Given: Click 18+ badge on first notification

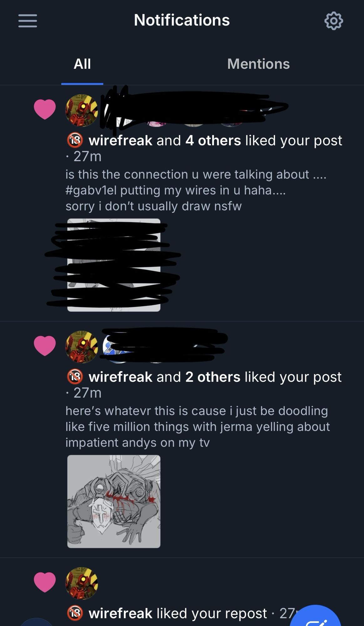Looking at the screenshot, I should click(75, 140).
